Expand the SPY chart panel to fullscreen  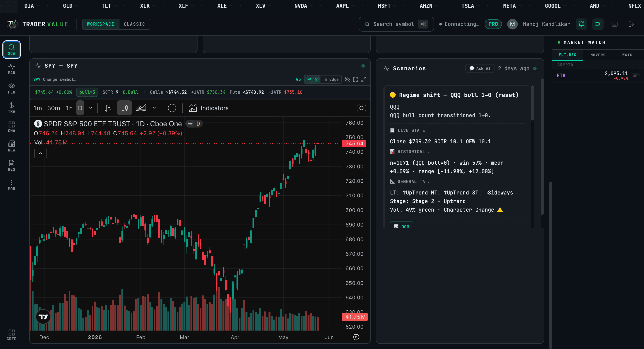point(364,79)
